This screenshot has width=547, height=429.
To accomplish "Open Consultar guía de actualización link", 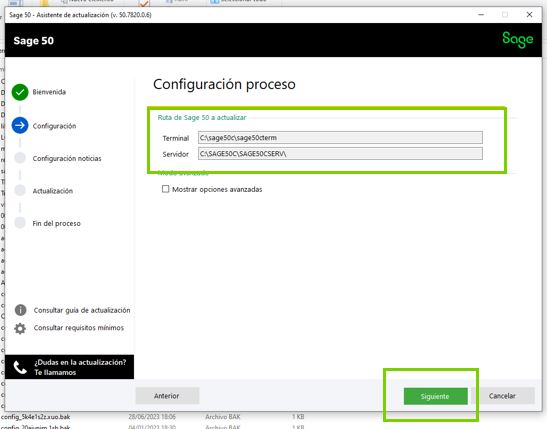I will coord(82,310).
